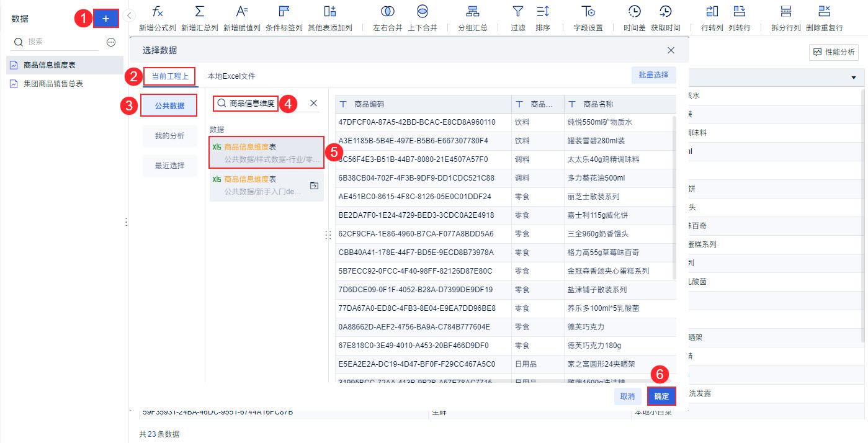The height and width of the screenshot is (443, 868).
Task: Select 商品信息维度表 in the sidebar list
Action: [65, 65]
